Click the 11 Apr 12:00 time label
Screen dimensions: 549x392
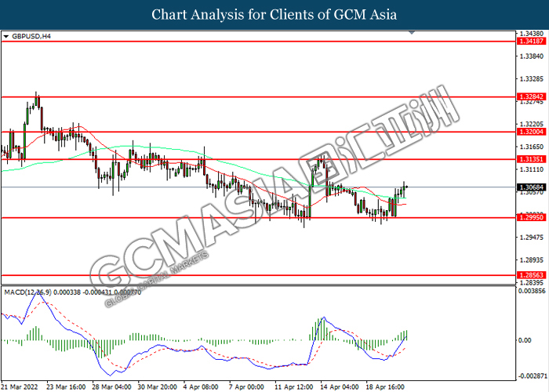pos(294,387)
